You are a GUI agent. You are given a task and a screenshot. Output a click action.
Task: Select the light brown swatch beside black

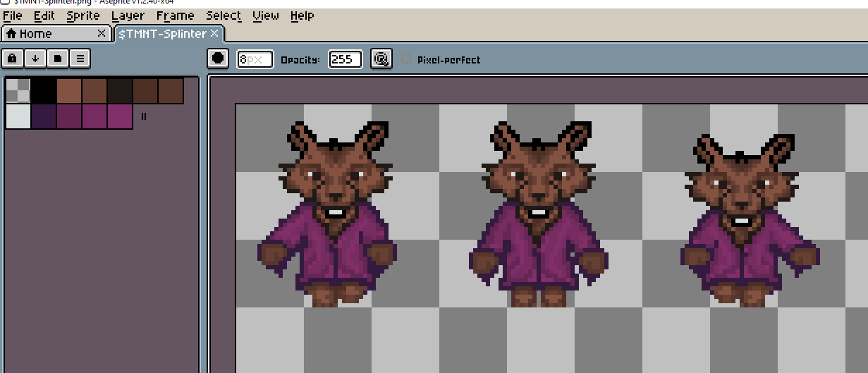tap(69, 90)
